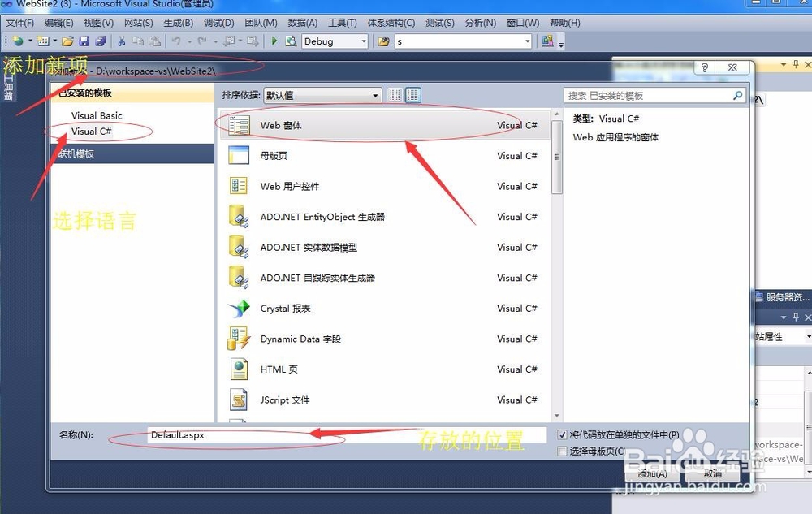Select 联机模板 section
812x514 pixels.
click(x=132, y=153)
